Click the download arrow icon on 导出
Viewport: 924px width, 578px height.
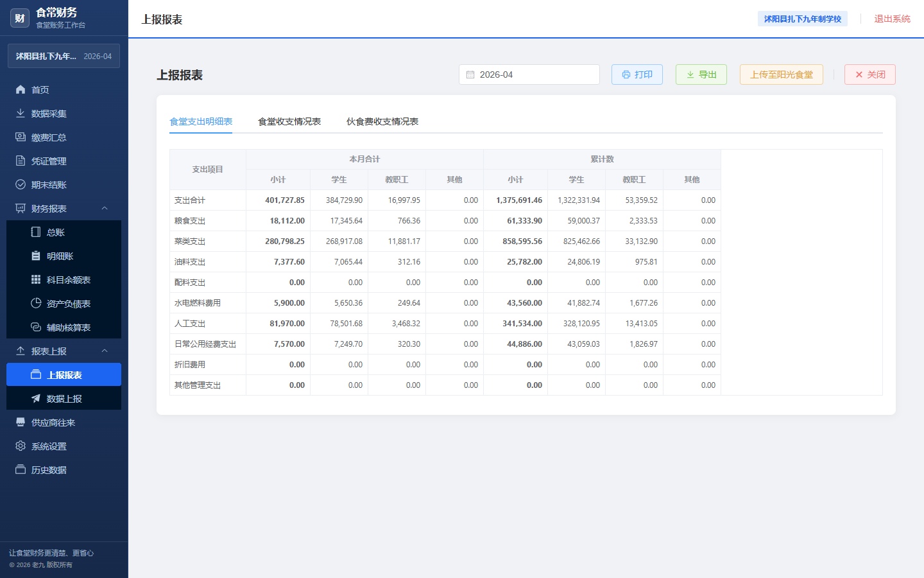coord(690,74)
